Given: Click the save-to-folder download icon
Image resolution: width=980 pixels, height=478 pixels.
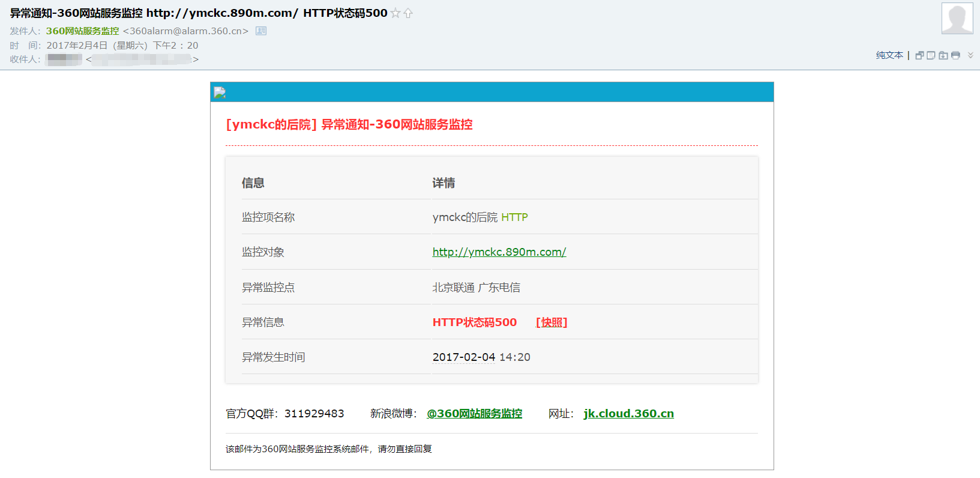Looking at the screenshot, I should click(943, 55).
